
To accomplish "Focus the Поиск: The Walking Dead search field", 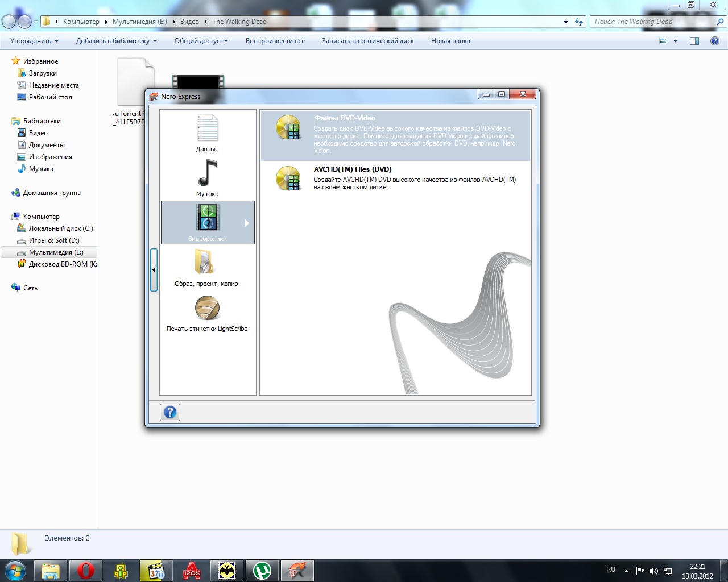I will tap(653, 22).
